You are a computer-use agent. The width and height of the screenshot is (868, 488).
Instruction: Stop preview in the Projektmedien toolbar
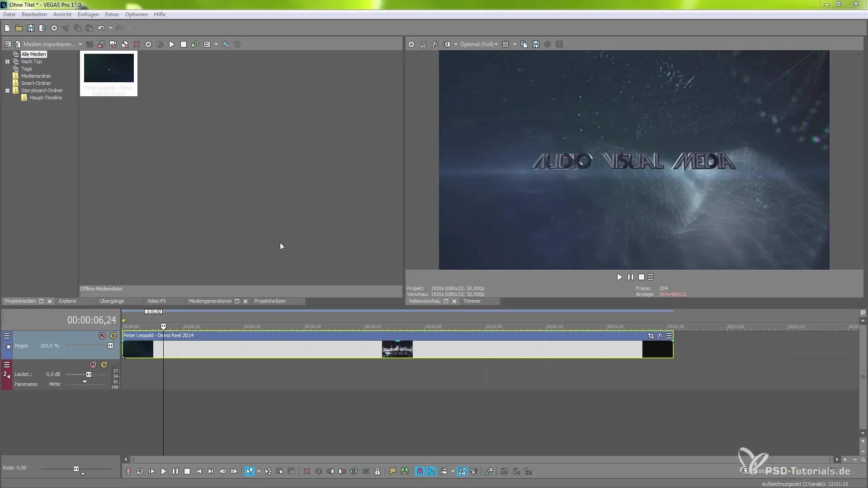point(184,44)
